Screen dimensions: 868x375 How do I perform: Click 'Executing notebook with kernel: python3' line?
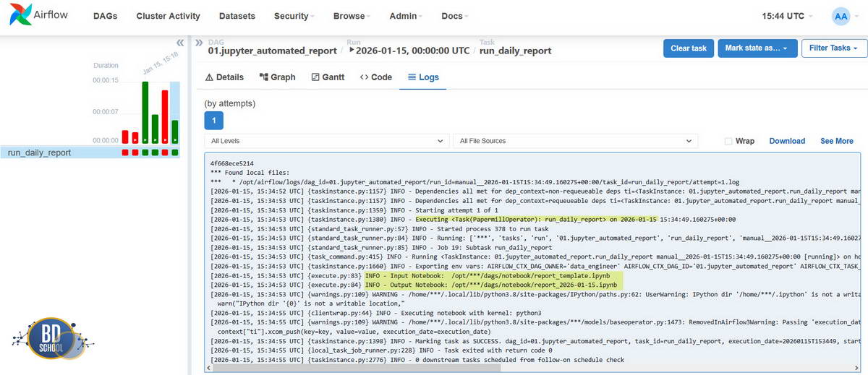point(376,313)
